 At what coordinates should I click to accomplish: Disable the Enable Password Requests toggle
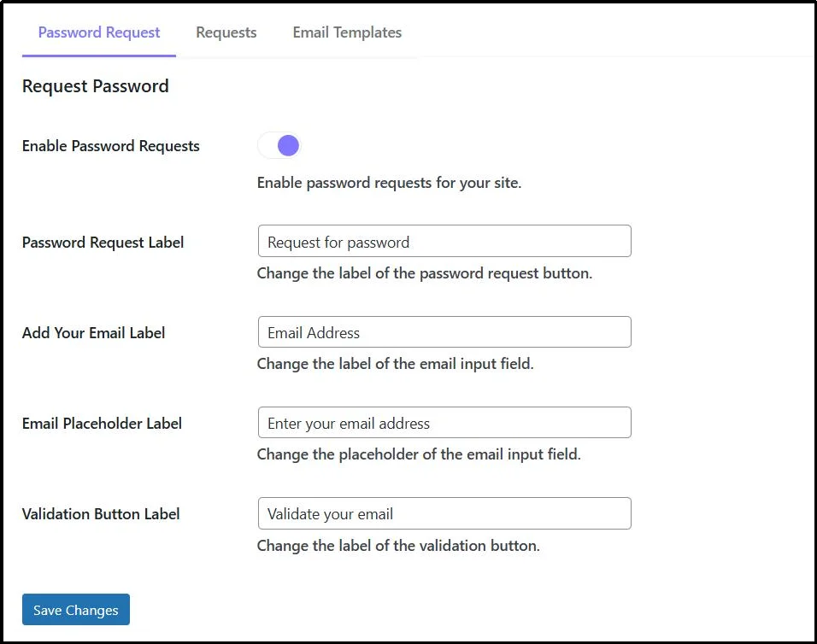tap(279, 144)
